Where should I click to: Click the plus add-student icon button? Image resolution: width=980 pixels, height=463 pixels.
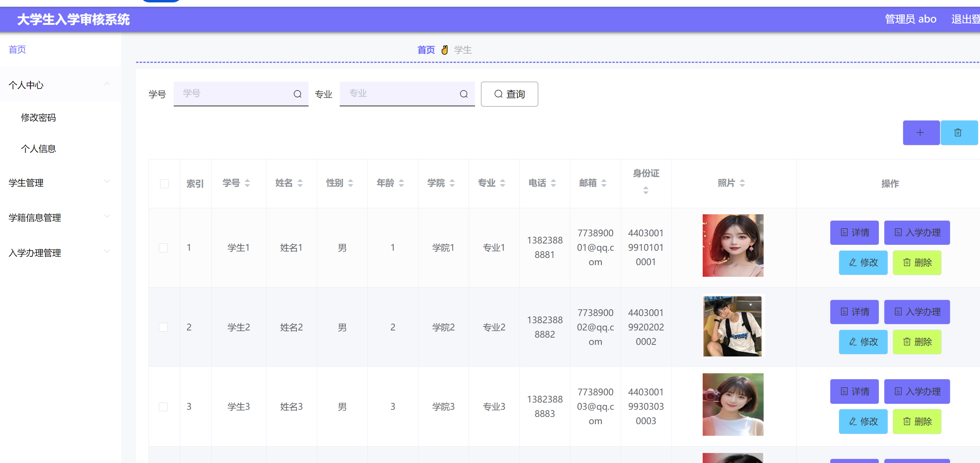pyautogui.click(x=921, y=133)
